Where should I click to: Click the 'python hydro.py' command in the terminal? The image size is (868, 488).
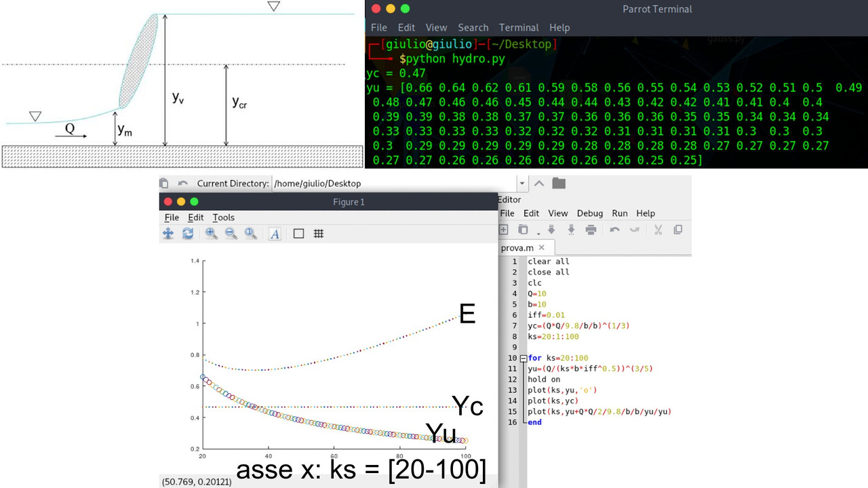[455, 59]
